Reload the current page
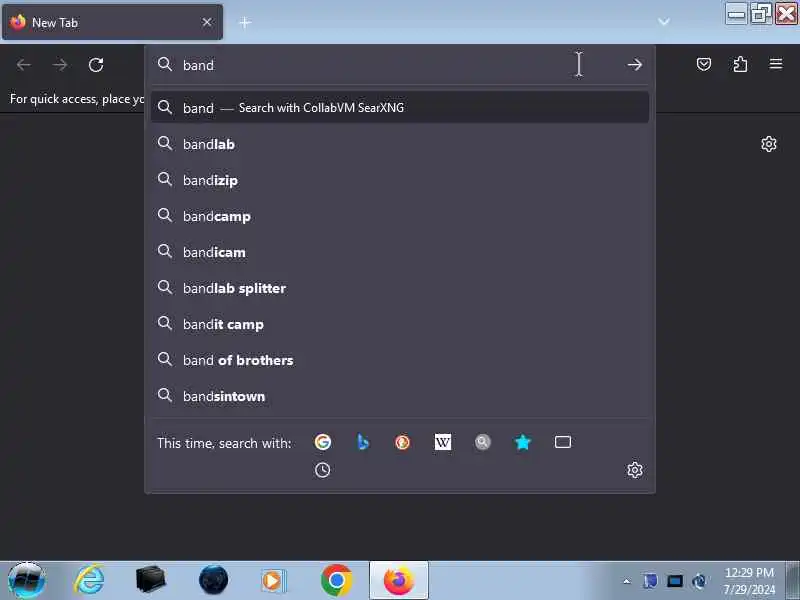800x600 pixels. (x=96, y=65)
